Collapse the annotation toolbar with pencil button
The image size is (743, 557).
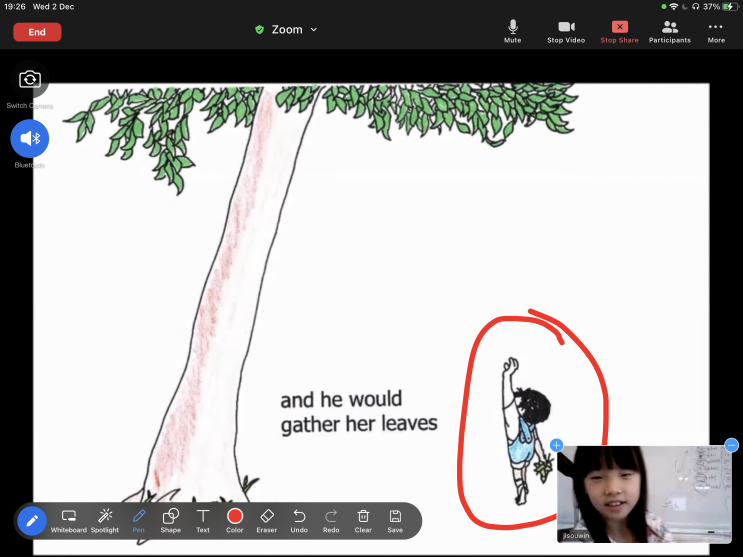pos(32,521)
